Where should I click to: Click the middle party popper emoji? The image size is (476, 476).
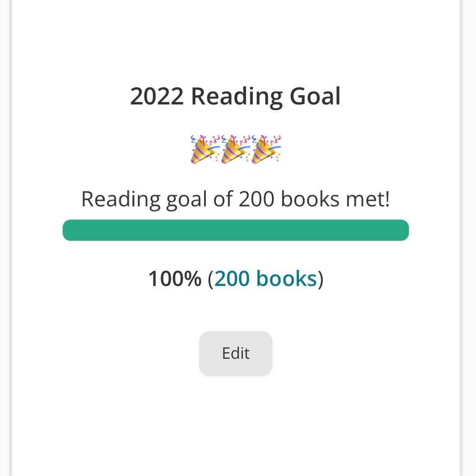tap(235, 150)
